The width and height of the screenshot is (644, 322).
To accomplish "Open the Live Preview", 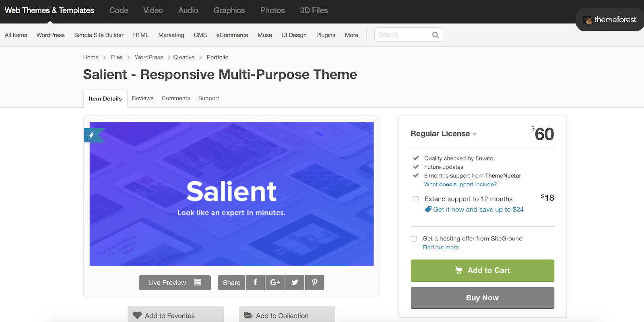I will (x=175, y=283).
